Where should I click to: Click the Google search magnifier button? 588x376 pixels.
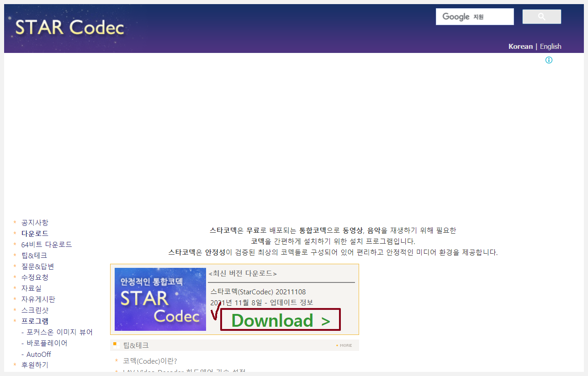541,17
